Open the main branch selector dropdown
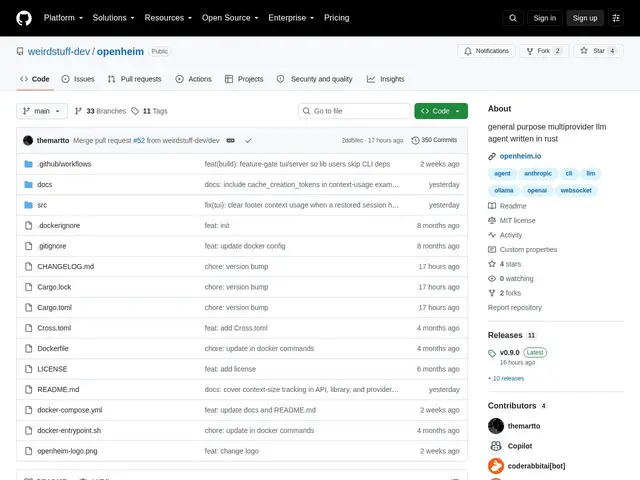 (42, 111)
